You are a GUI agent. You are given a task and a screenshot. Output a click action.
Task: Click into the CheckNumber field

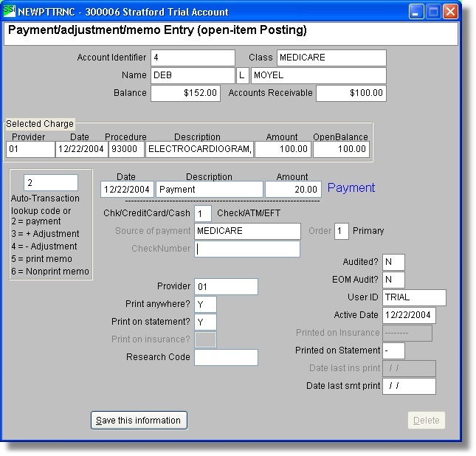tap(247, 249)
